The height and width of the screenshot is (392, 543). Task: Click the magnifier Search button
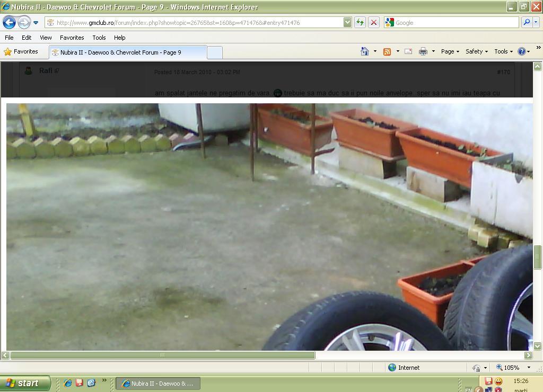pos(527,22)
